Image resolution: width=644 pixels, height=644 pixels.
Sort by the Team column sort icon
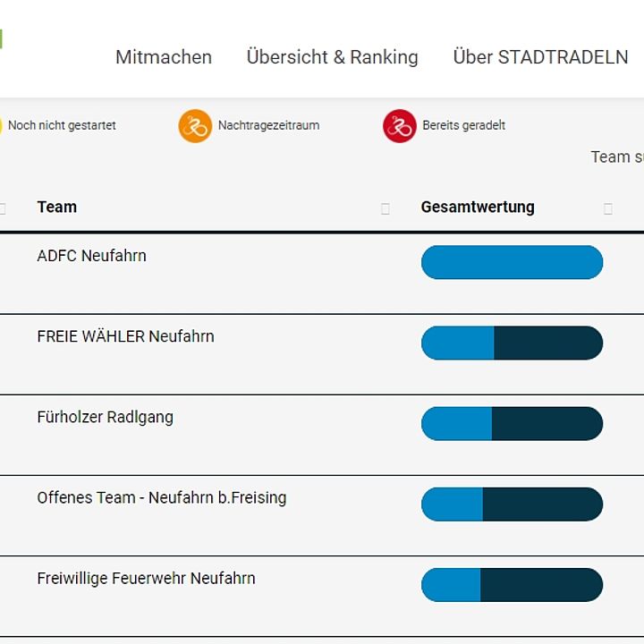coord(386,208)
